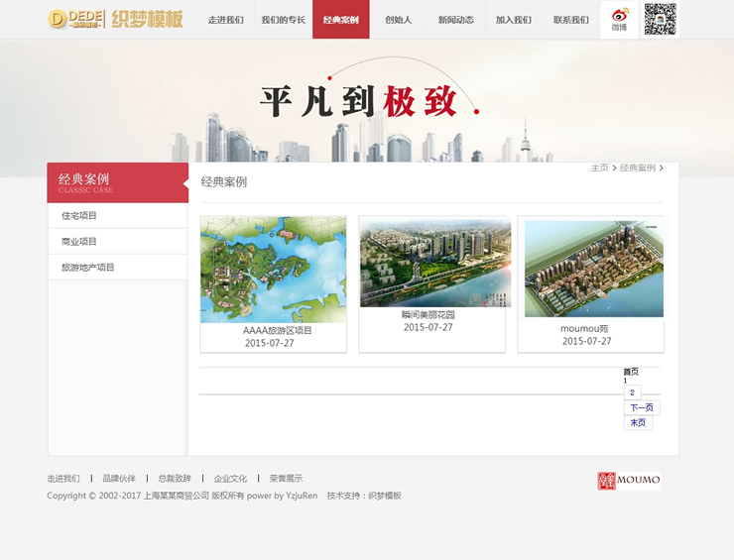Click the DEDE 织梦模板 site logo
Screen dimensions: 734x560
[115, 19]
